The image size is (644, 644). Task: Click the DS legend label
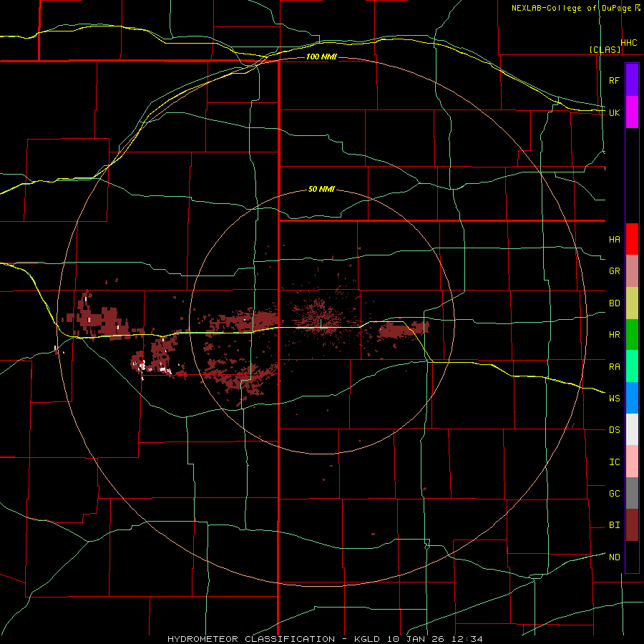(x=614, y=430)
